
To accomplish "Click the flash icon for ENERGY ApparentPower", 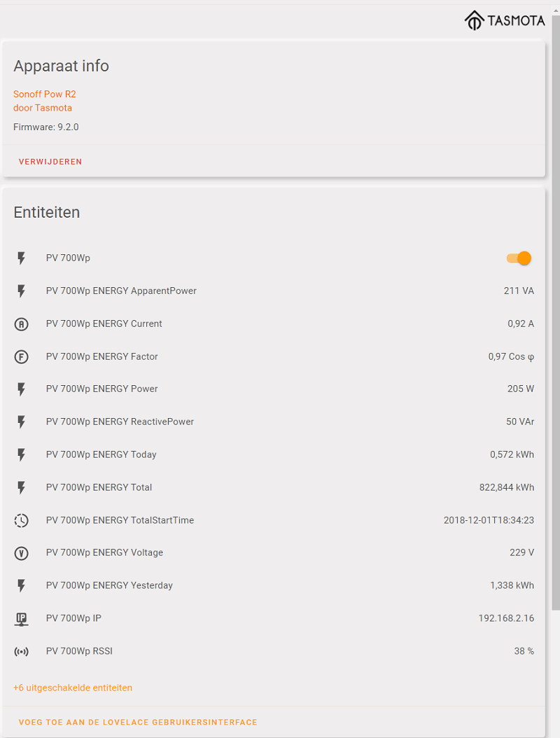I will 21,291.
